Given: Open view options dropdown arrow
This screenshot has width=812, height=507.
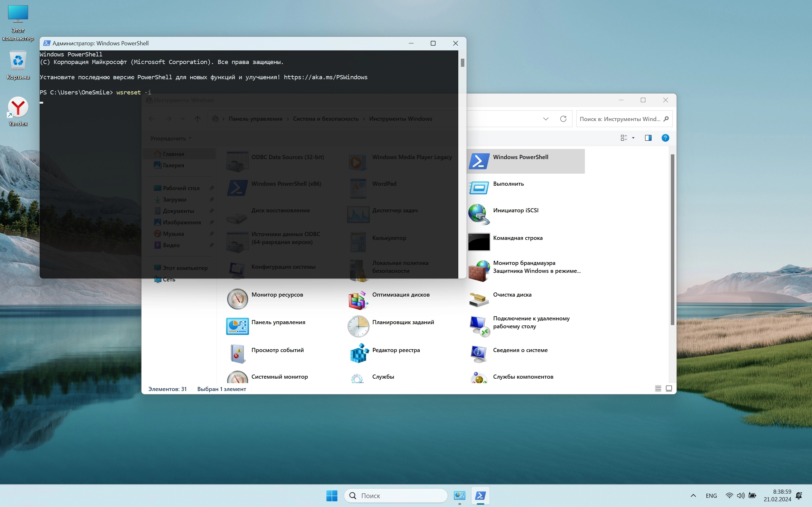Looking at the screenshot, I should pyautogui.click(x=633, y=138).
